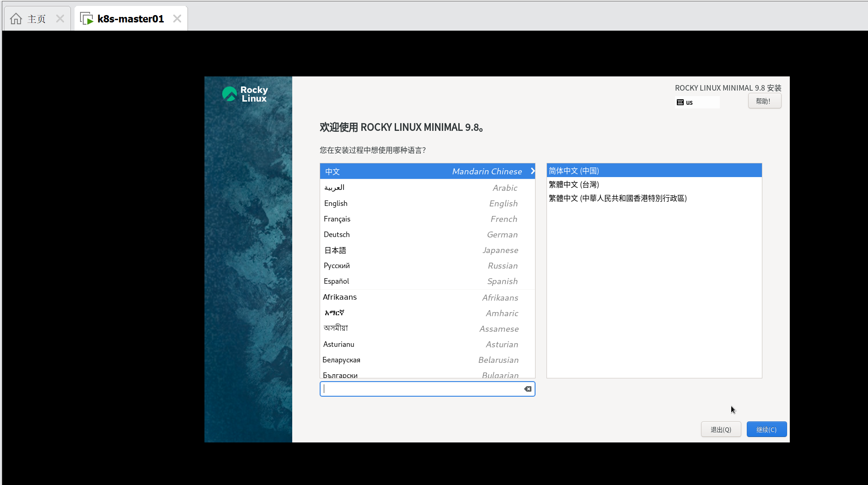Close the 主页 tab

pos(60,19)
